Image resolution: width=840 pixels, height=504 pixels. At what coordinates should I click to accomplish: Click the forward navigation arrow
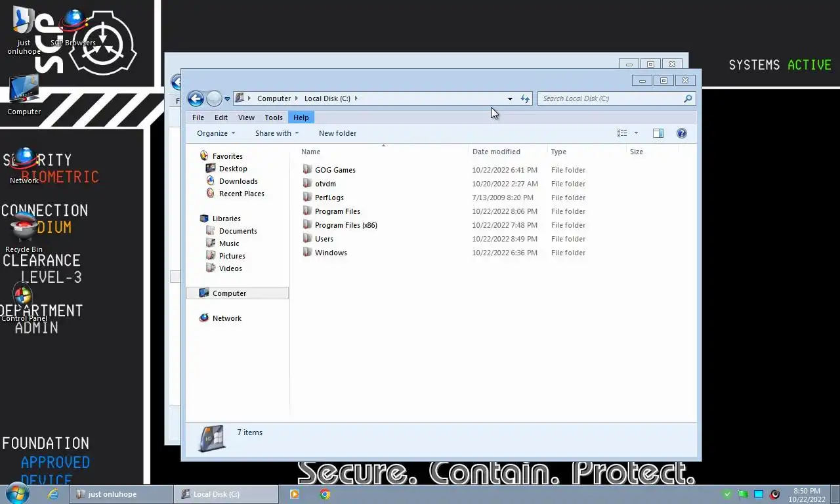pyautogui.click(x=214, y=98)
